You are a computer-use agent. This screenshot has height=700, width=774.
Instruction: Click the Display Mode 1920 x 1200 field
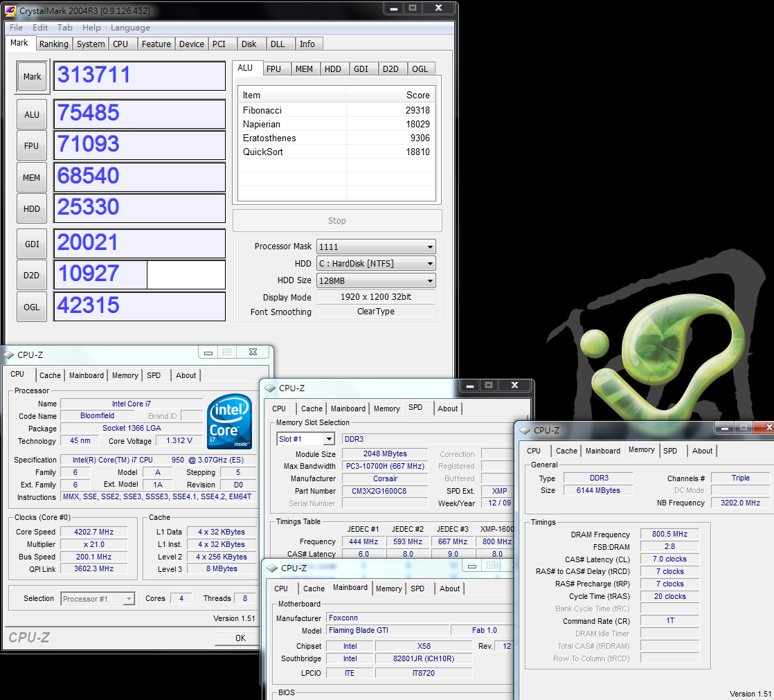tap(376, 296)
